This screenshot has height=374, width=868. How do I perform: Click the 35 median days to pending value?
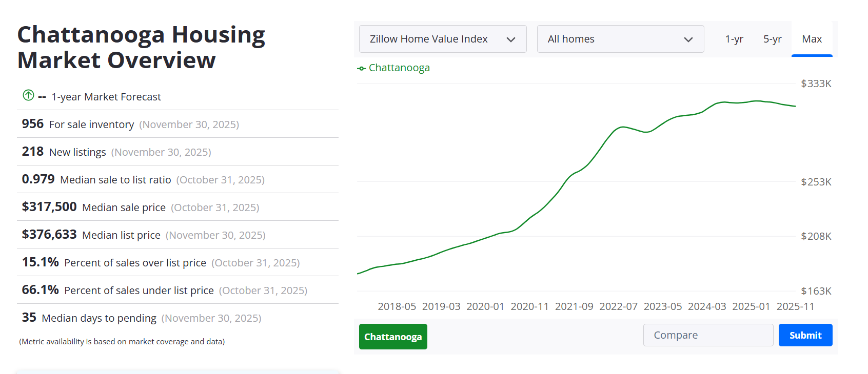click(29, 318)
